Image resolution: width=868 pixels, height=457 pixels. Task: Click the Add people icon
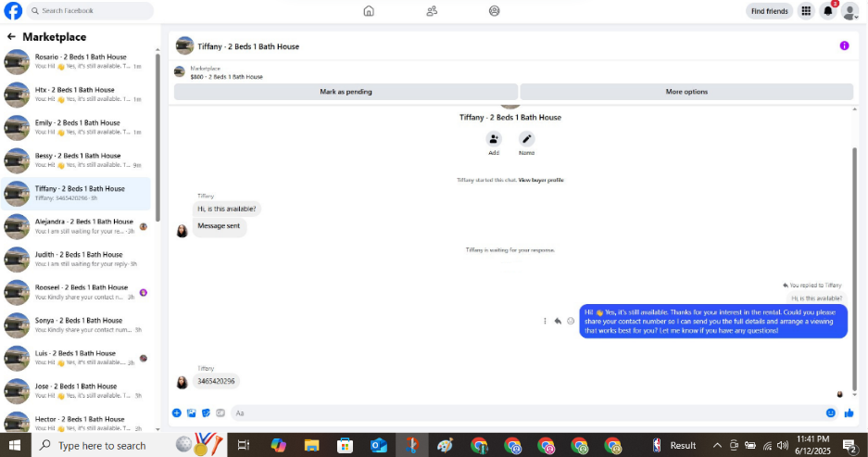coord(494,139)
